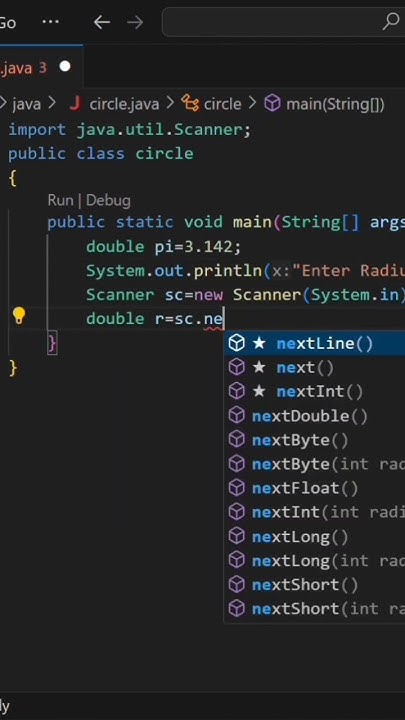Open the lightbulb quick fix
405x720 pixels.
tap(19, 316)
